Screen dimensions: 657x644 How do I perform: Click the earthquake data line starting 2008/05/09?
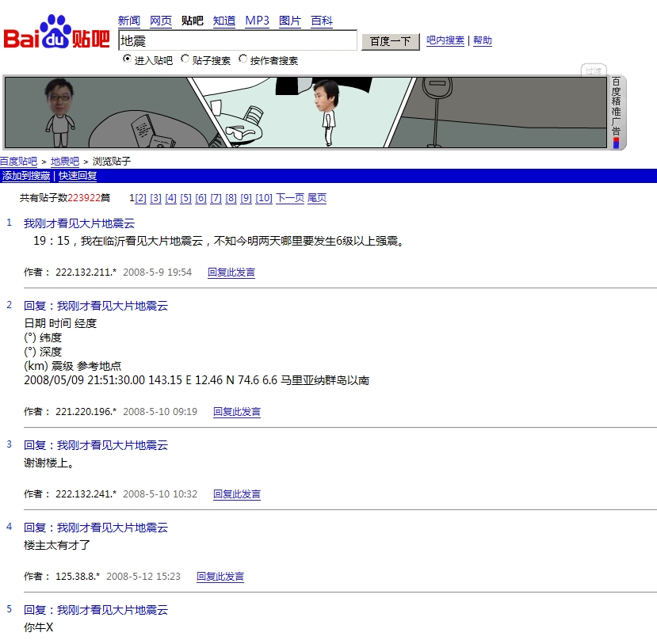(x=197, y=381)
